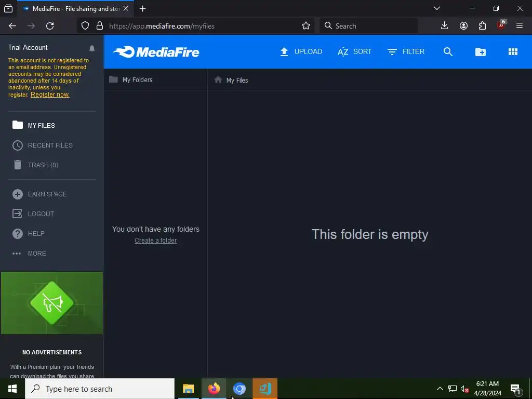This screenshot has width=532, height=399.
Task: Click the orange taskbar app icon
Action: [x=265, y=389]
